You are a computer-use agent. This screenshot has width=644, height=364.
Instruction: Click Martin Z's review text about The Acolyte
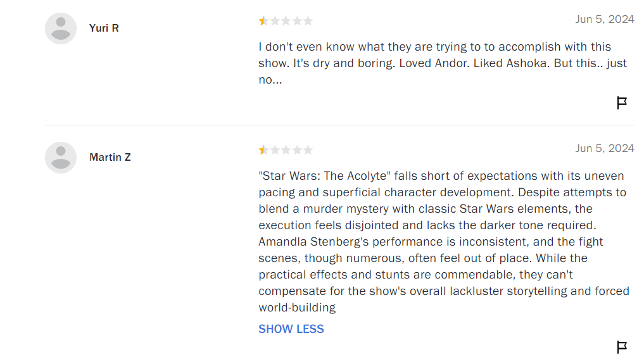pos(441,242)
